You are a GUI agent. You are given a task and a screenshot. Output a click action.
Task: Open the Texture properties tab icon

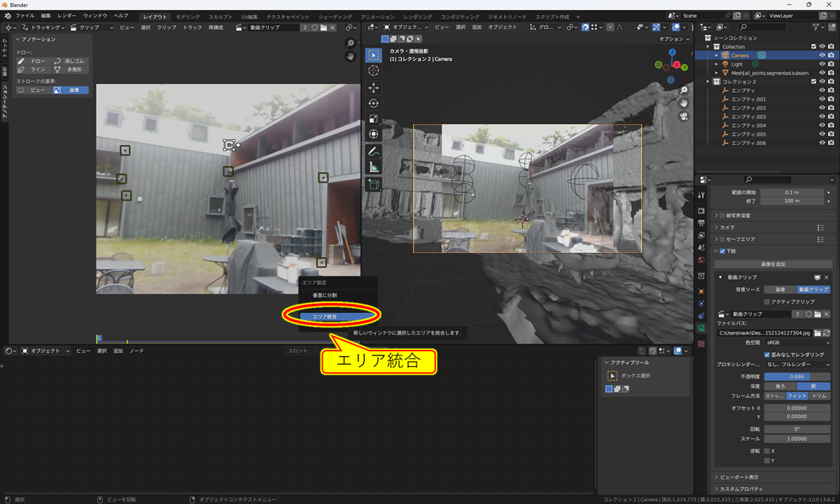[x=701, y=344]
